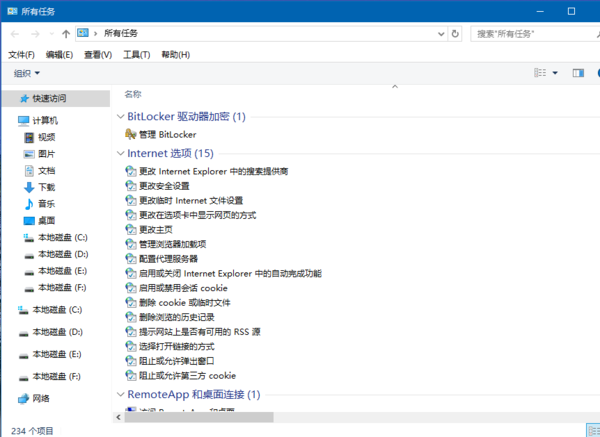Click the 图片 folder icon
This screenshot has width=600, height=437.
click(x=29, y=154)
